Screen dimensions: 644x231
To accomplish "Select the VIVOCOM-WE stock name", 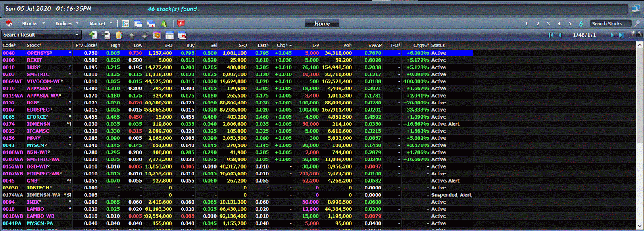I will [x=45, y=81].
